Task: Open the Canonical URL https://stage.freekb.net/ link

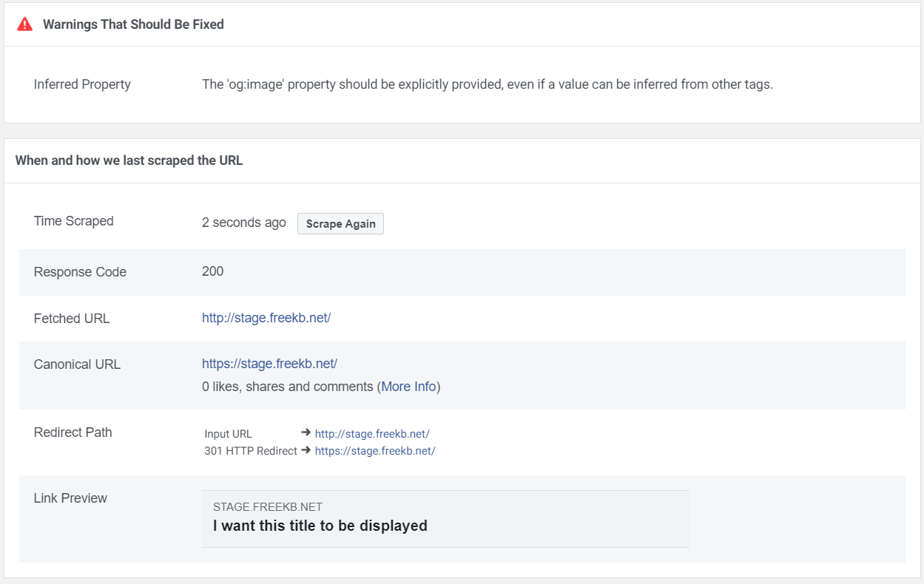Action: [269, 364]
